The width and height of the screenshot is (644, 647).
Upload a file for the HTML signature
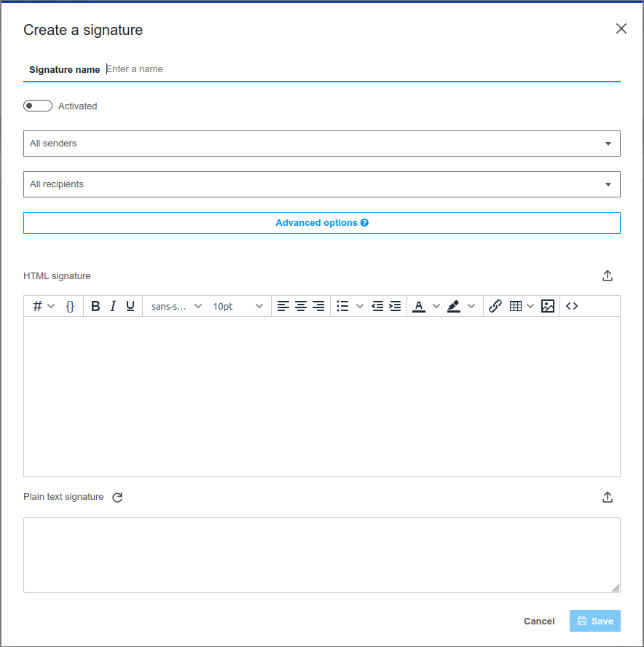click(608, 276)
